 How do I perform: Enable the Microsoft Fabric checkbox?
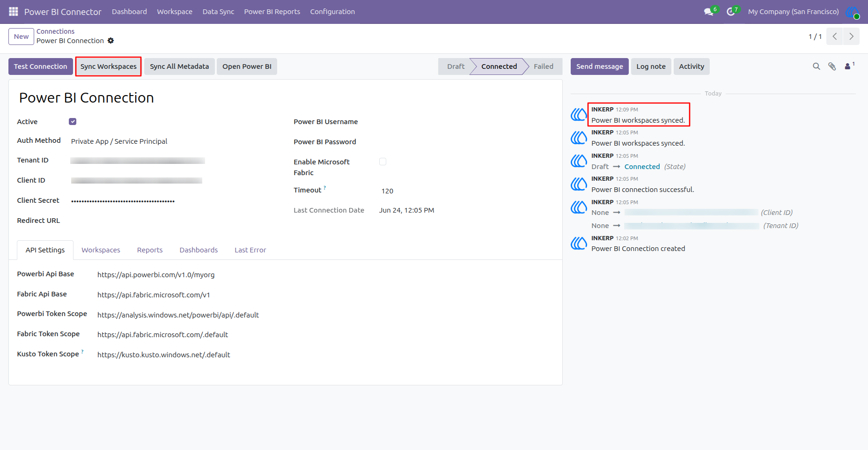(383, 162)
